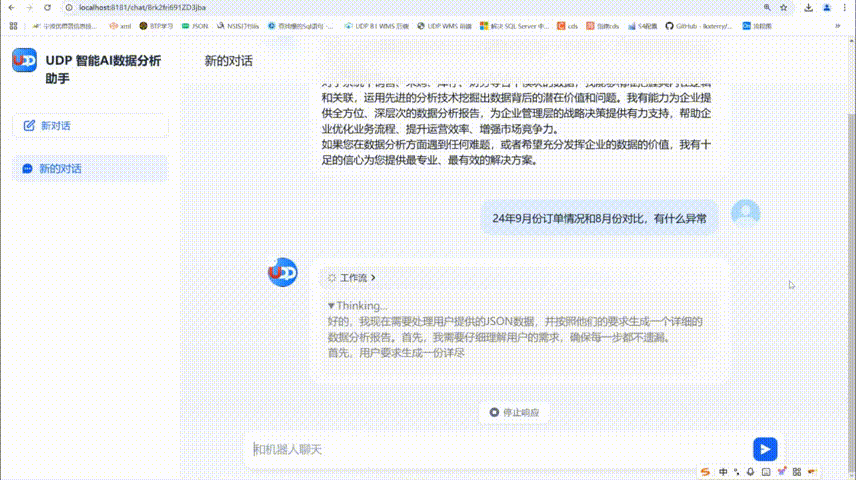Click the microphone icon in the IME toolbar
856x480 pixels.
[750, 471]
